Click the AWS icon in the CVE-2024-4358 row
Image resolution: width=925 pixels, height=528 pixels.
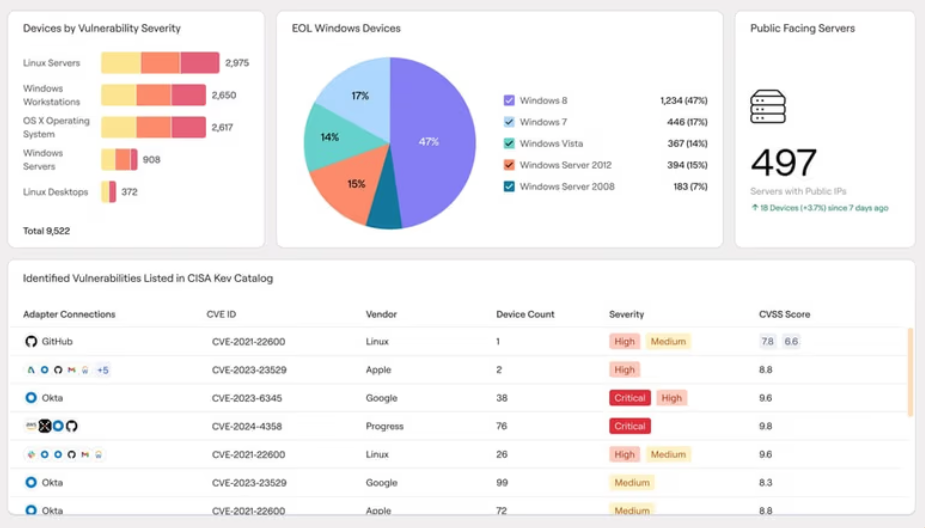pyautogui.click(x=31, y=426)
